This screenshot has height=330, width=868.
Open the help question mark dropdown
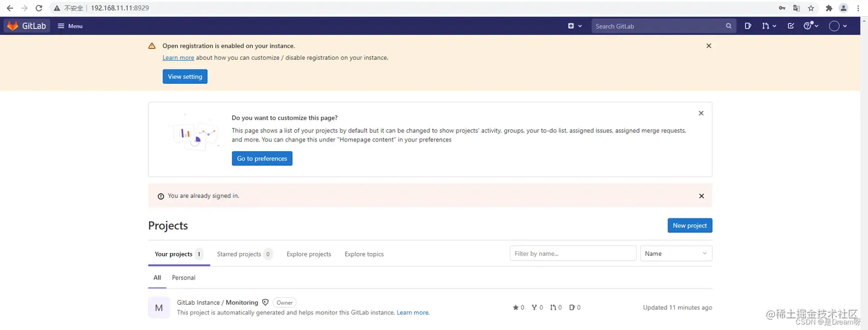coord(811,26)
